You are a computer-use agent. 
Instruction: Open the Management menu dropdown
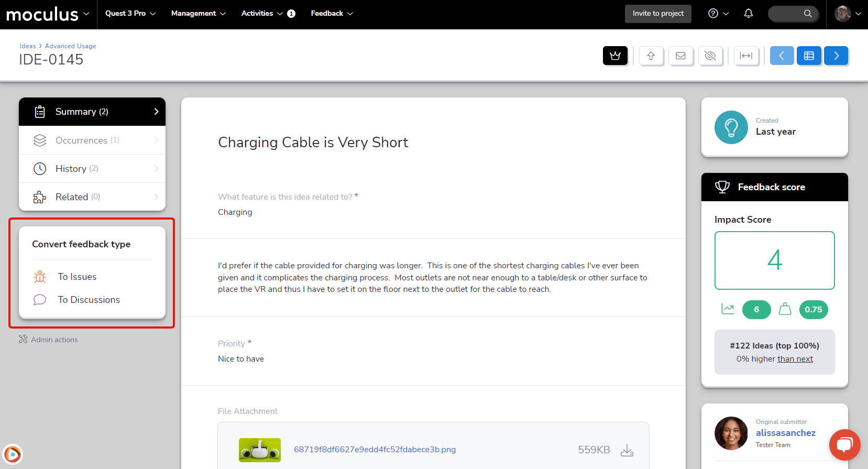coord(198,14)
